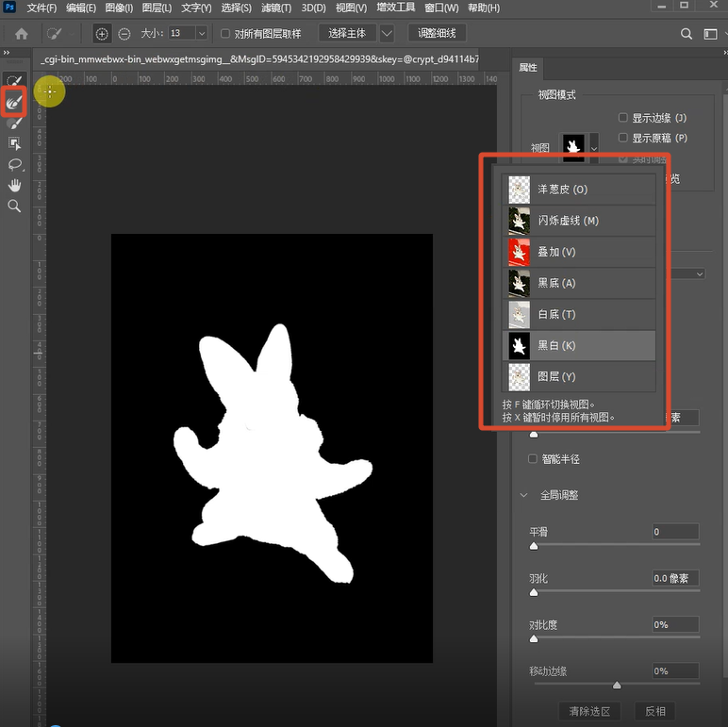Open the 大小 brush size dropdown arrow
The image size is (728, 727).
click(202, 33)
